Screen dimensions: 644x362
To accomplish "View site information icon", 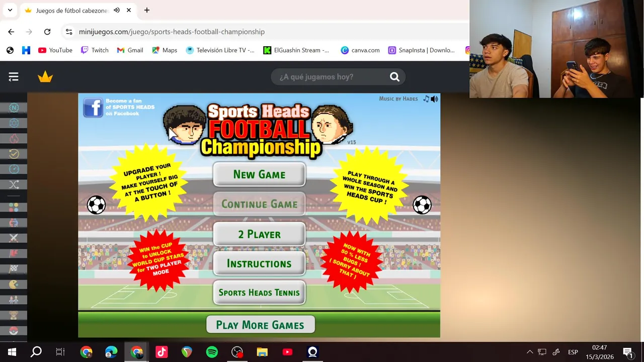I will tap(69, 32).
